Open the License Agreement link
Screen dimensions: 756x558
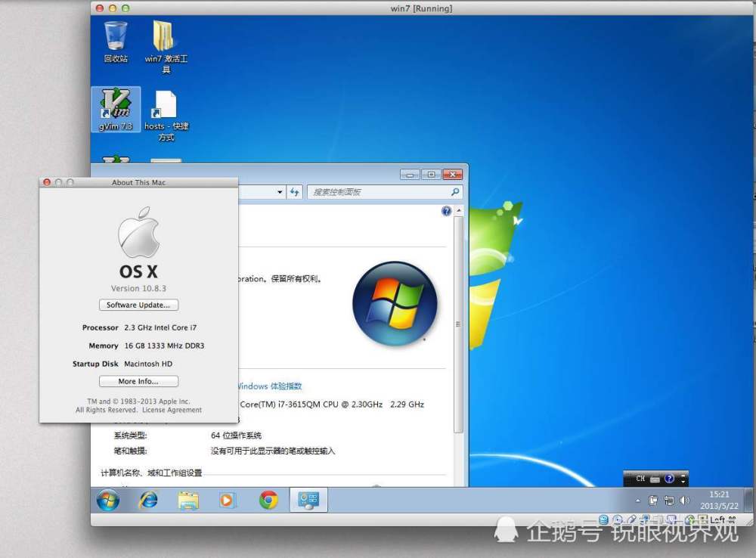[x=172, y=410]
